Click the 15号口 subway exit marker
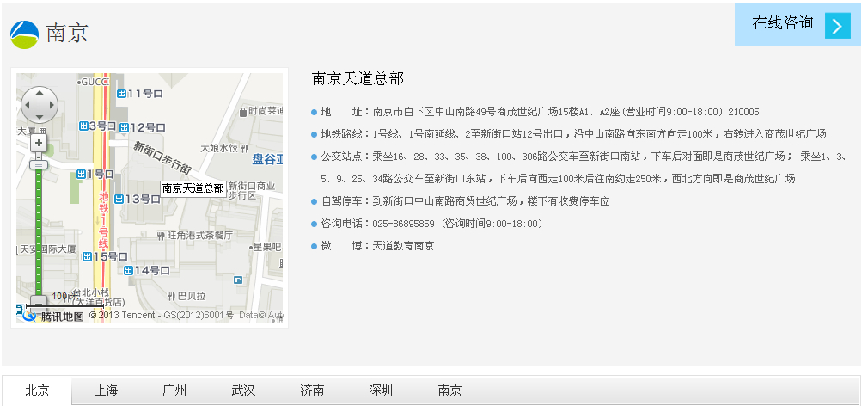This screenshot has width=868, height=406. 87,256
